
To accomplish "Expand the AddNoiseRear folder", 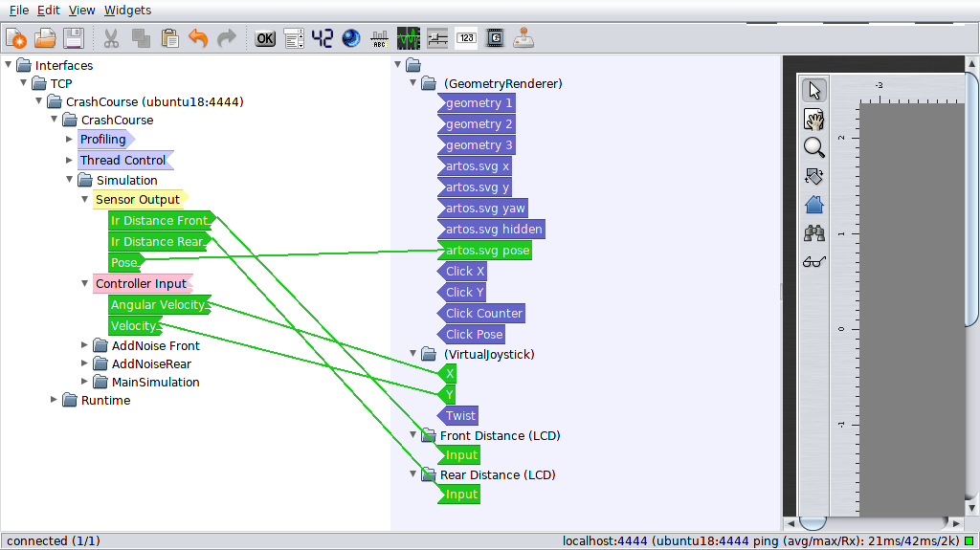I will tap(85, 363).
